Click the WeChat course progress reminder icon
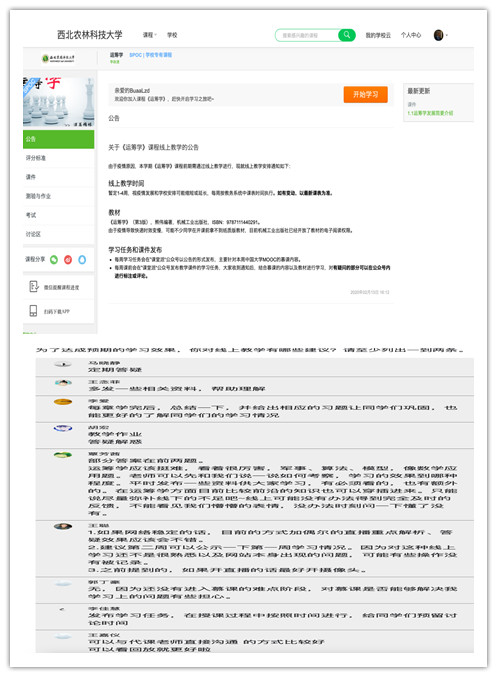 click(x=34, y=287)
